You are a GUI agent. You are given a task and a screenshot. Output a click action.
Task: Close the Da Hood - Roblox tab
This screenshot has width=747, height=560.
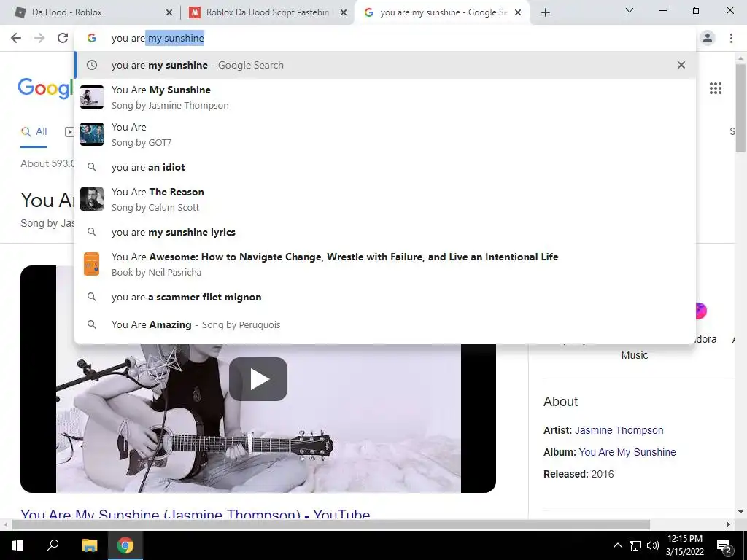pyautogui.click(x=169, y=13)
